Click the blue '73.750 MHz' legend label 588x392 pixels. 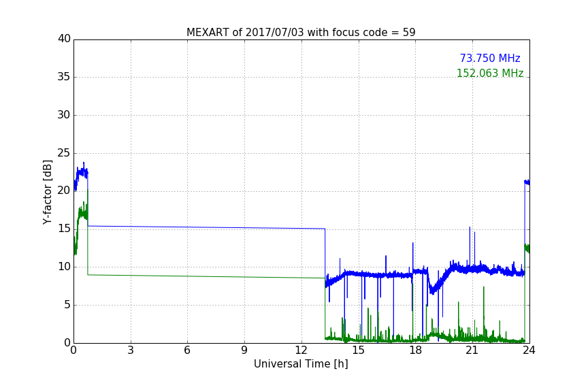pos(490,59)
